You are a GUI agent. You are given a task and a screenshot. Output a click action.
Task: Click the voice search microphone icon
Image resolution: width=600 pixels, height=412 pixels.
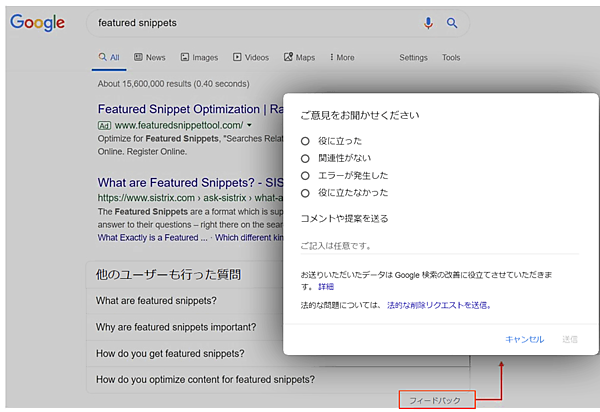429,23
